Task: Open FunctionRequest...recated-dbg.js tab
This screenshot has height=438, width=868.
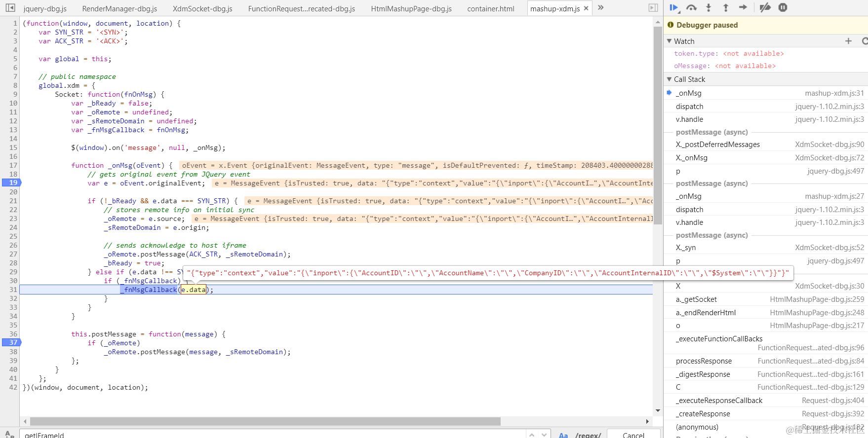Action: click(x=301, y=8)
